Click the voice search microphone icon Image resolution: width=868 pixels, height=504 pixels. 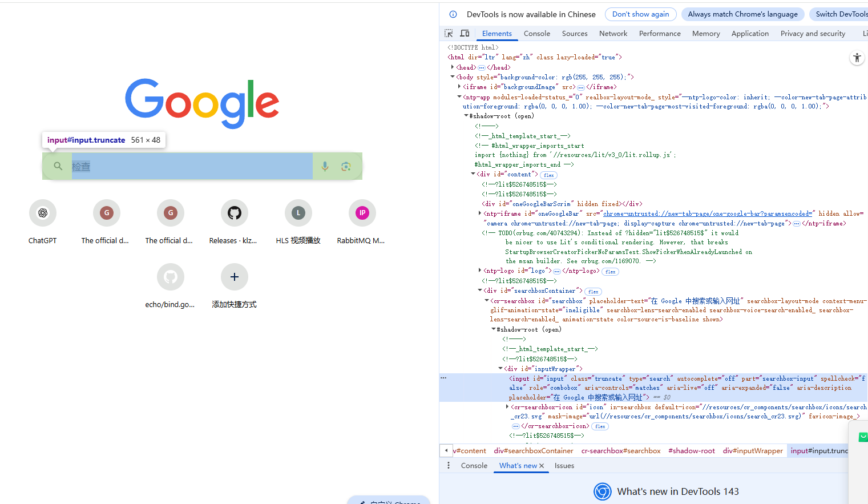325,166
